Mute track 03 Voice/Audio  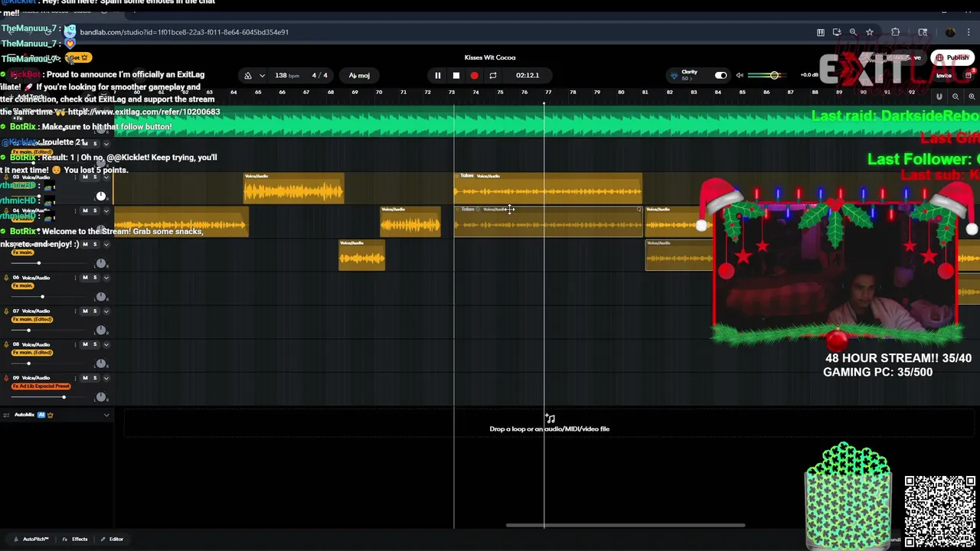(85, 177)
